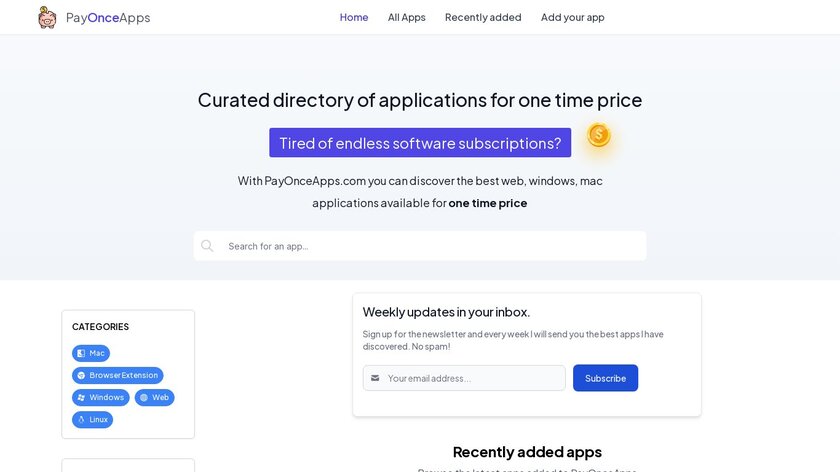The height and width of the screenshot is (472, 840).
Task: Click the piggy bank logo icon
Action: coord(47,17)
